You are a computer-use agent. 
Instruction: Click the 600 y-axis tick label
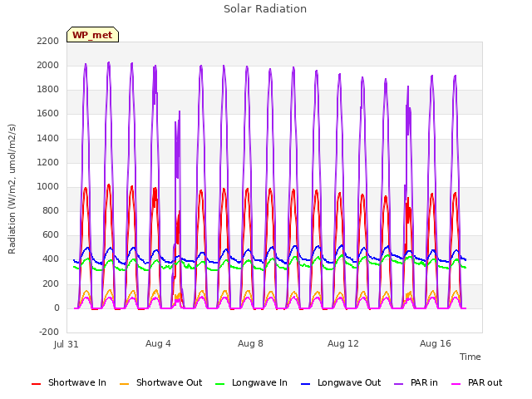(x=51, y=235)
